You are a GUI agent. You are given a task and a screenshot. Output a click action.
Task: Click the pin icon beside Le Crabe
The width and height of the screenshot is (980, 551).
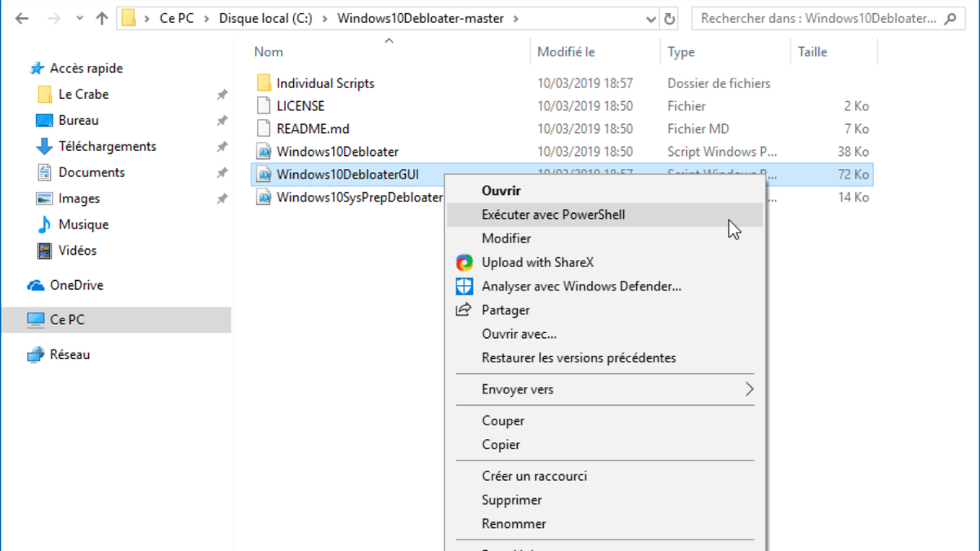(x=221, y=95)
